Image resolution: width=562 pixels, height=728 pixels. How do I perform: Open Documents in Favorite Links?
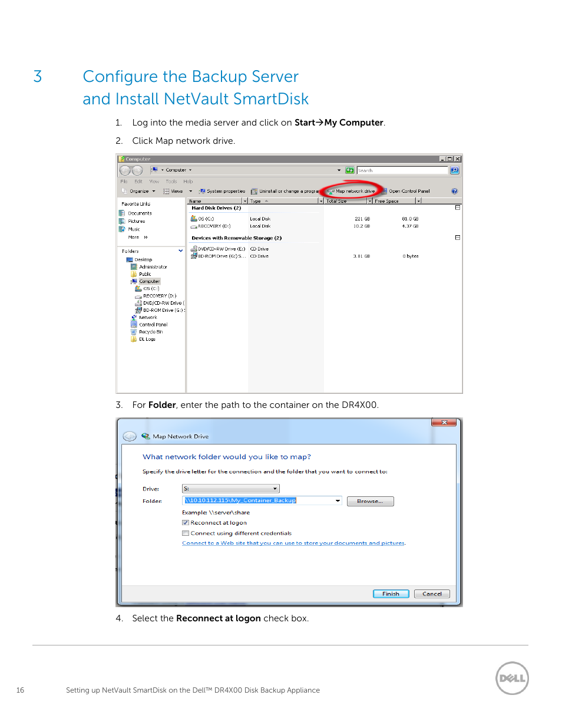(x=135, y=213)
